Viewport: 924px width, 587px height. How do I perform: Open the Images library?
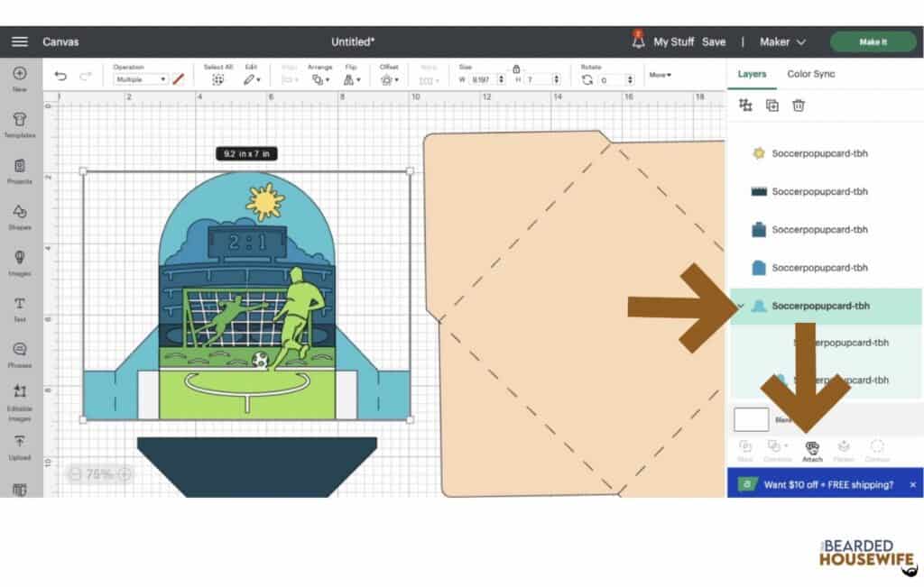click(19, 262)
